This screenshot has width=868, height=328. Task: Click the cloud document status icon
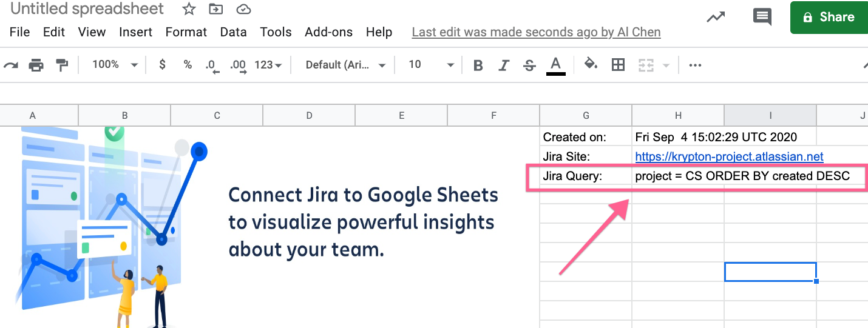pyautogui.click(x=243, y=9)
